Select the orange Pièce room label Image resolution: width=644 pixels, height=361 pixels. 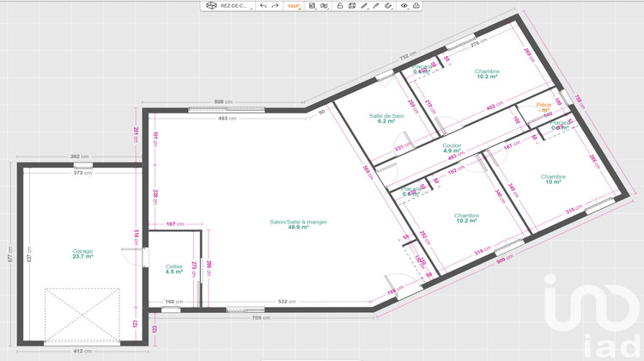click(x=543, y=107)
